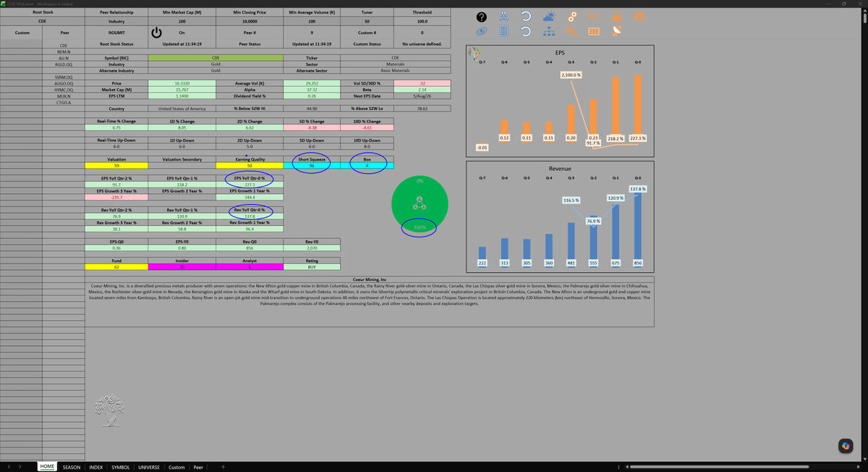Switch to the INDEX sheet tab
This screenshot has height=472, width=868.
pos(96,467)
